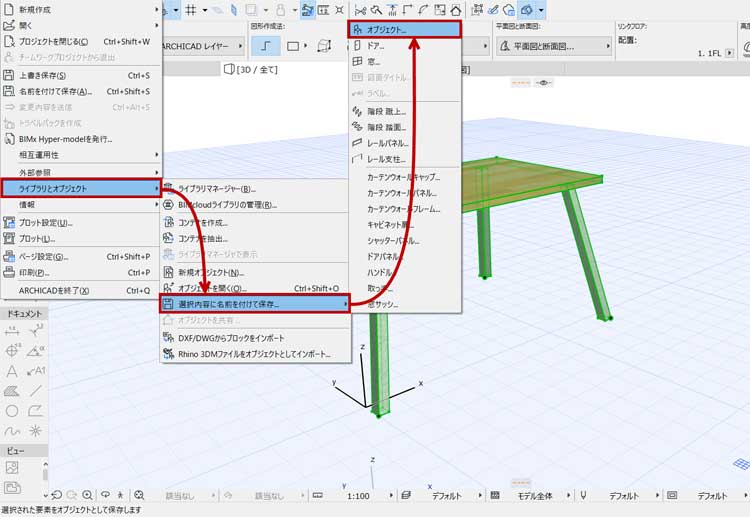750x517 pixels.
Task: Open the 1:100 scale dropdown
Action: [x=391, y=495]
